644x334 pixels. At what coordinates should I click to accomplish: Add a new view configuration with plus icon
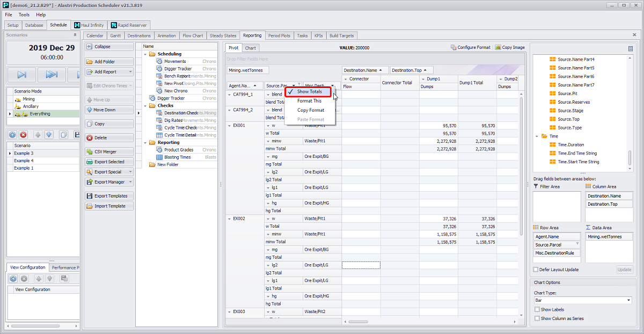(13, 279)
